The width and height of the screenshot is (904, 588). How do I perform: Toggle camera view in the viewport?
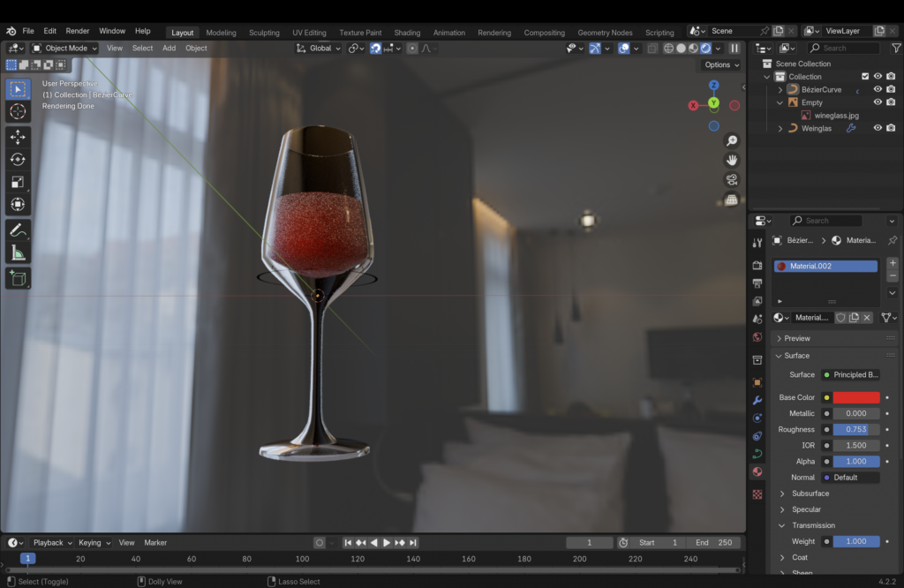click(x=731, y=180)
